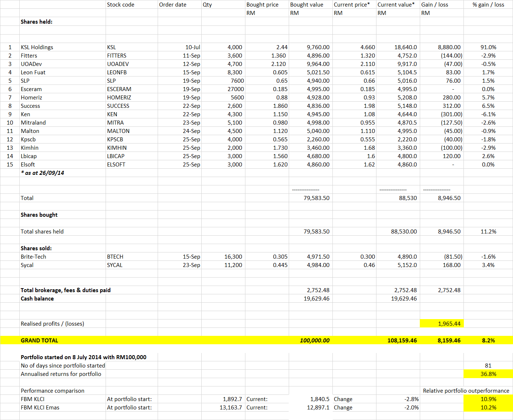The image size is (513, 420).
Task: Click the 10-Jul order date cell
Action: click(x=179, y=47)
